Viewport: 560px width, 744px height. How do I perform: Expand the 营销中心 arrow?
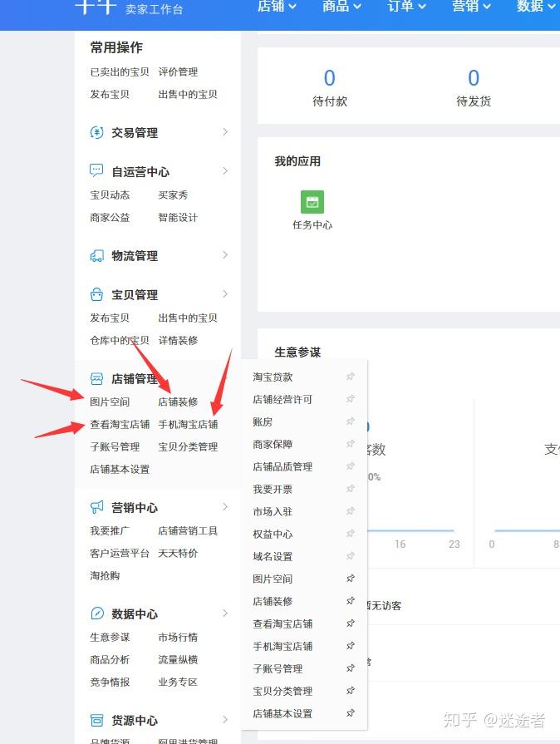click(x=225, y=507)
